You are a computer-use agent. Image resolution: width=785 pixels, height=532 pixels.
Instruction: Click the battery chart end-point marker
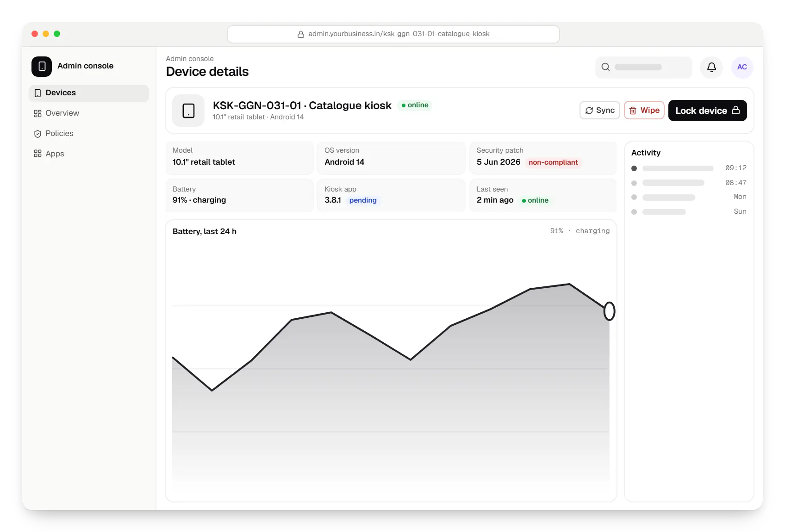[609, 311]
